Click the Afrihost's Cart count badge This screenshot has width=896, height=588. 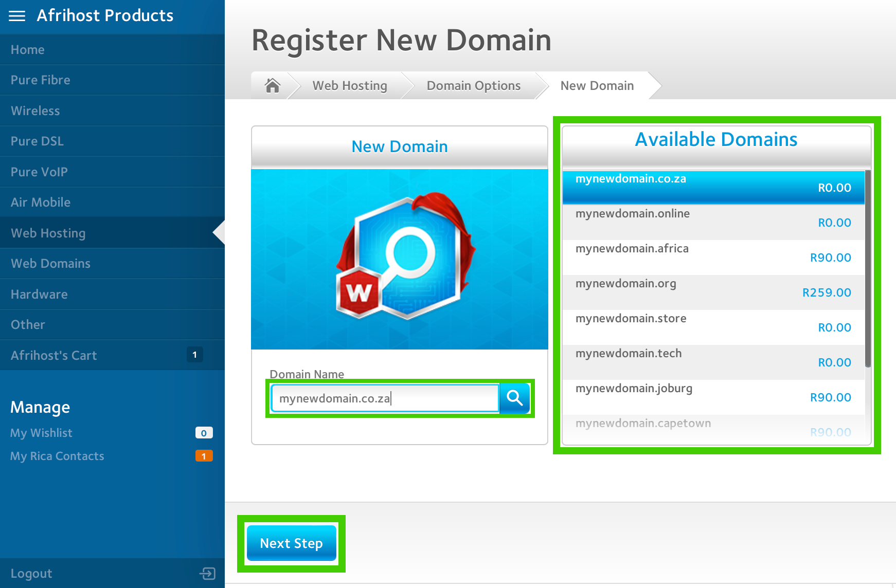[x=194, y=355]
